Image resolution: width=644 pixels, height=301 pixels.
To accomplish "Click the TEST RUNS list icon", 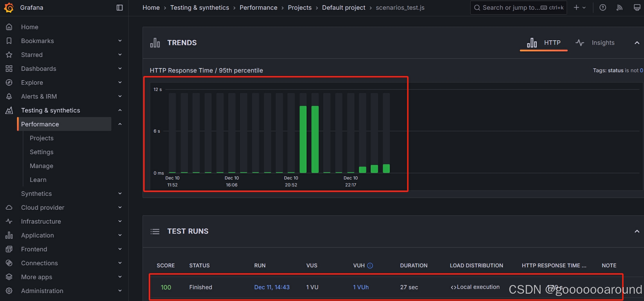I will (x=155, y=231).
